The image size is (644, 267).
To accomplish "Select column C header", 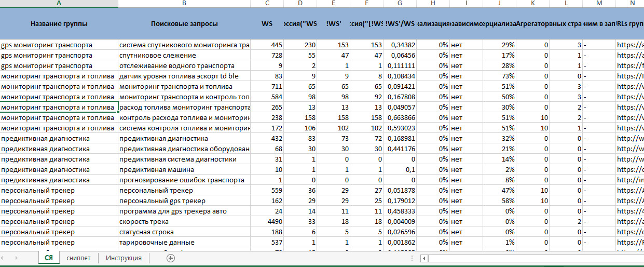I will (267, 4).
